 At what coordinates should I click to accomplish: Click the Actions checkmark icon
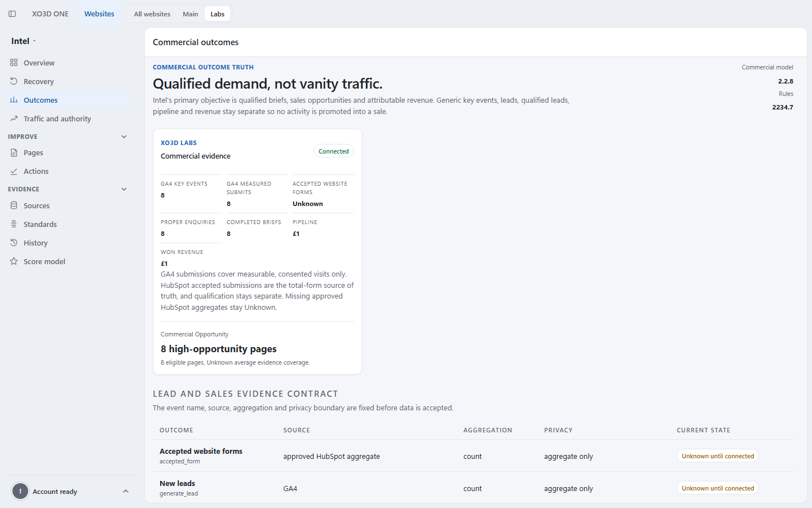[x=14, y=171]
